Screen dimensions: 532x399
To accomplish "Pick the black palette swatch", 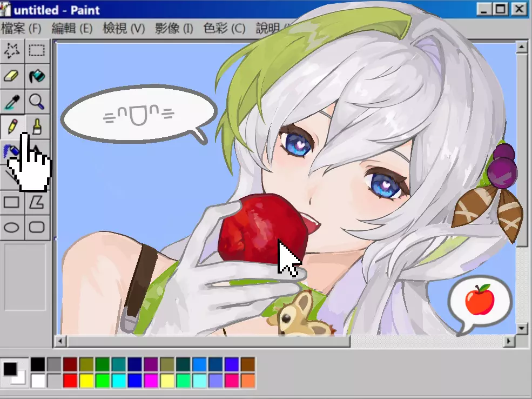I will [38, 364].
